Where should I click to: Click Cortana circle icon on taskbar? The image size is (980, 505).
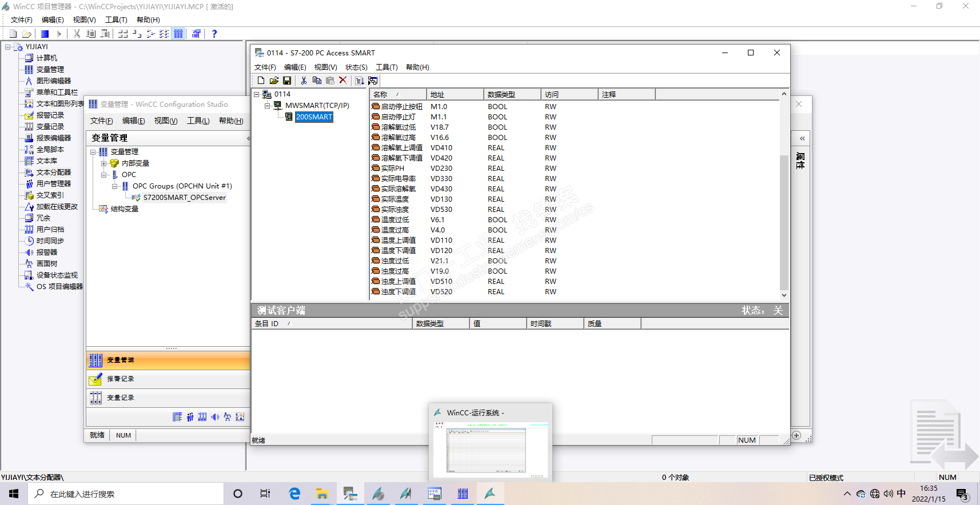point(238,494)
